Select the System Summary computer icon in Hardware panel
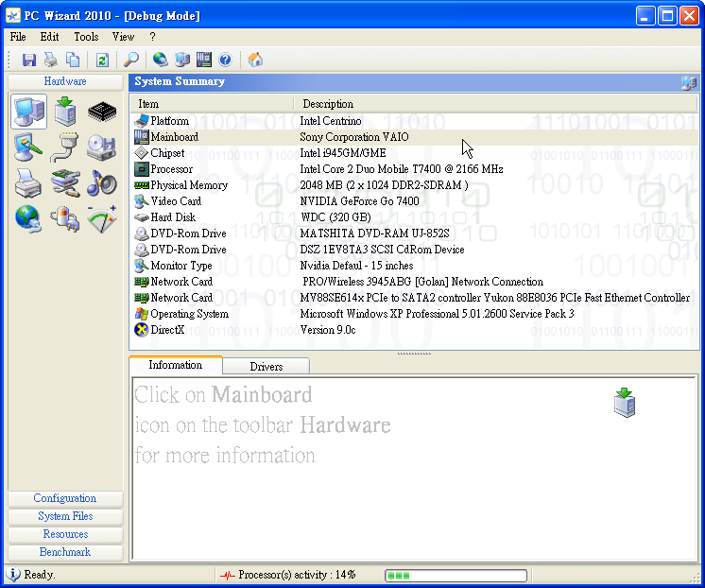This screenshot has height=588, width=705. coord(28,112)
